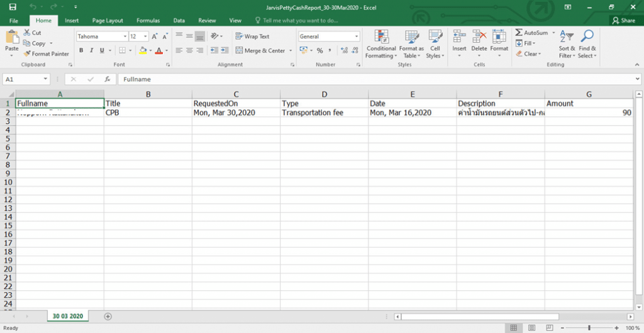Open Sort & Filter menu
The image size is (644, 333).
pyautogui.click(x=567, y=44)
